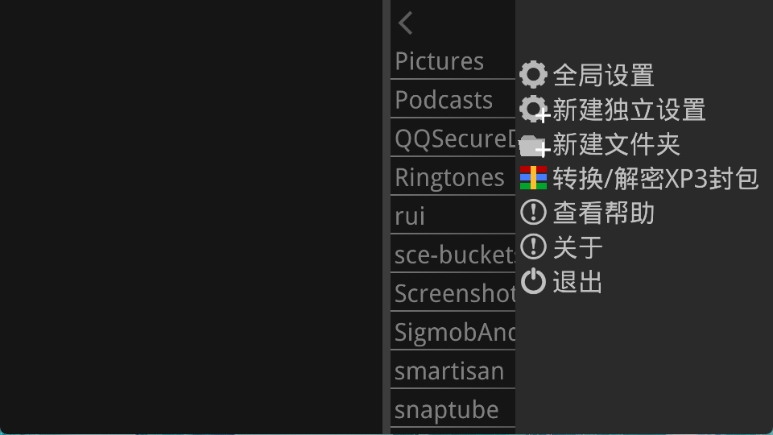Click the new folder icon
Image resolution: width=773 pixels, height=435 pixels.
tap(535, 145)
